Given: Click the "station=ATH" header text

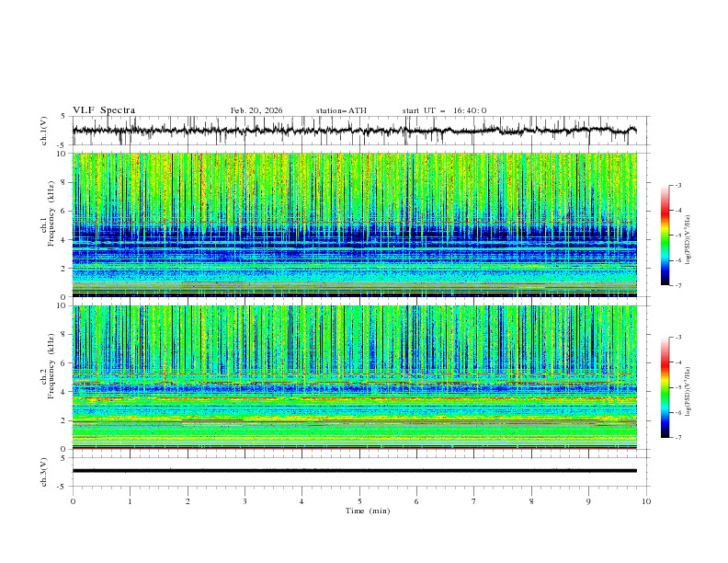Looking at the screenshot, I should pos(341,110).
